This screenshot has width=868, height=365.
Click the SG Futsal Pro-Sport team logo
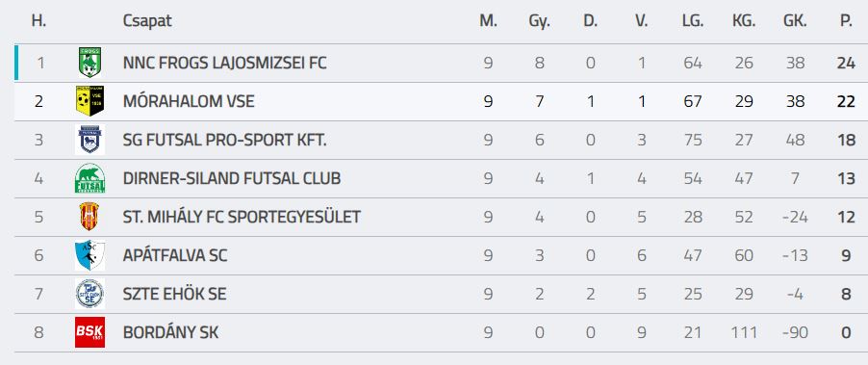coord(89,140)
